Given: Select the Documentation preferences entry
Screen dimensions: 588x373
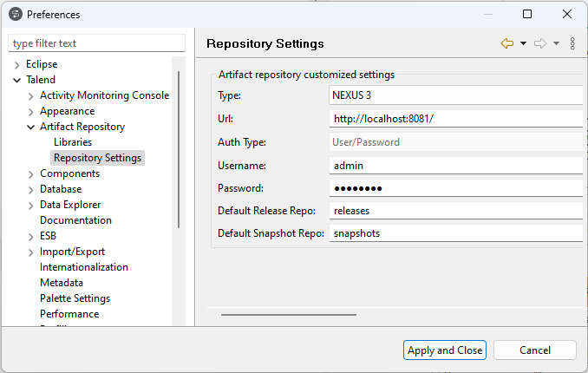Looking at the screenshot, I should click(x=75, y=220).
